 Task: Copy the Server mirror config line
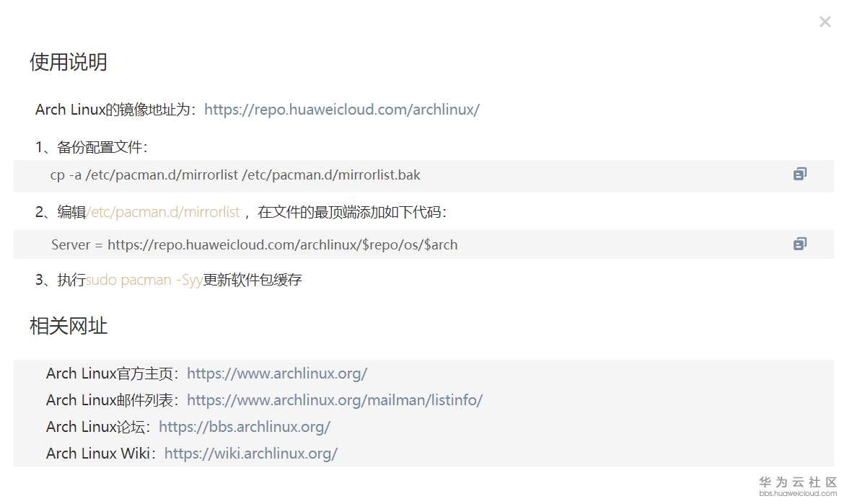[799, 244]
